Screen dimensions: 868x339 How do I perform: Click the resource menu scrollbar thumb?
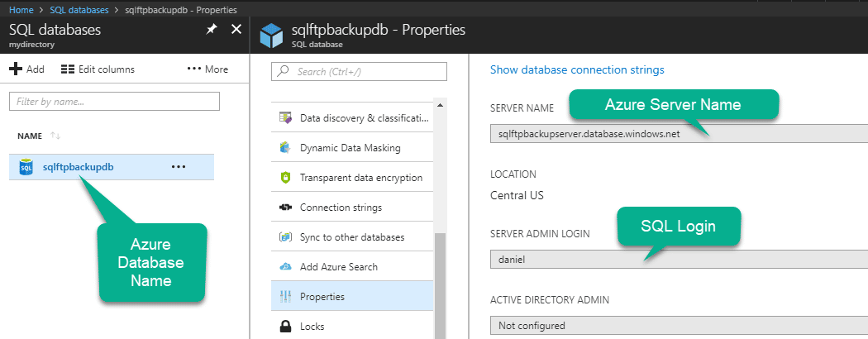click(440, 286)
